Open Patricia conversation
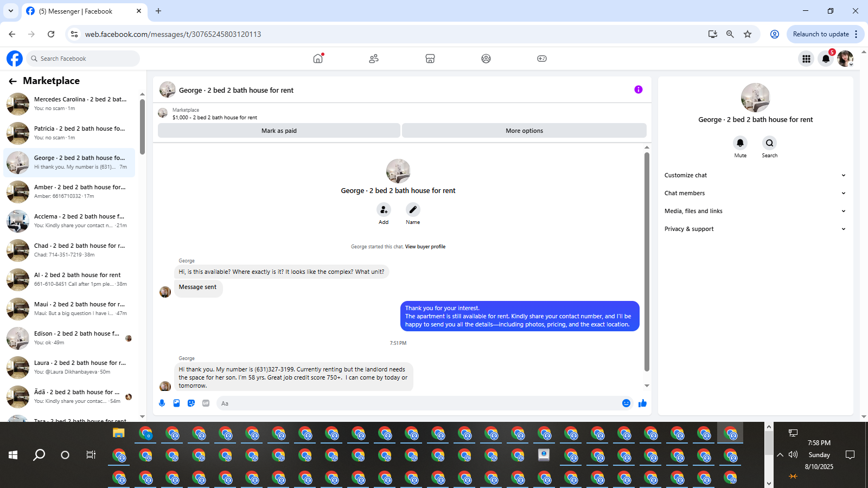This screenshot has width=868, height=488. click(69, 133)
